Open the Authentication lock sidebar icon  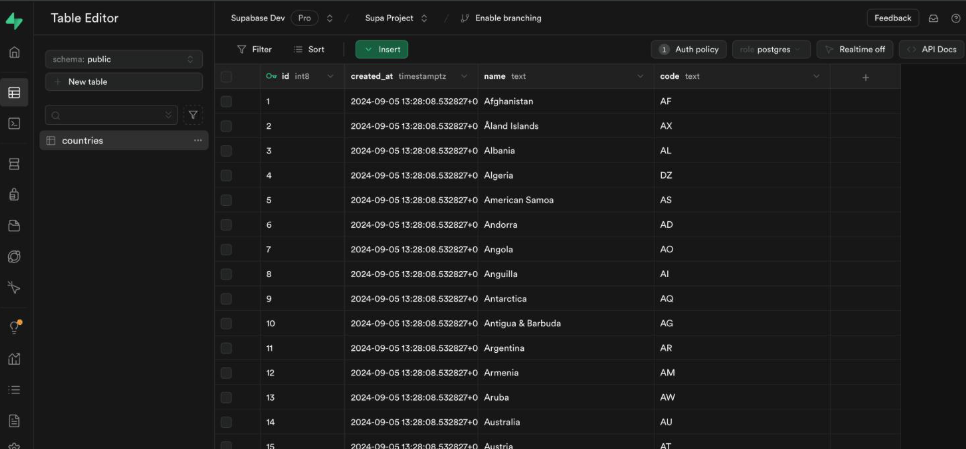click(14, 195)
